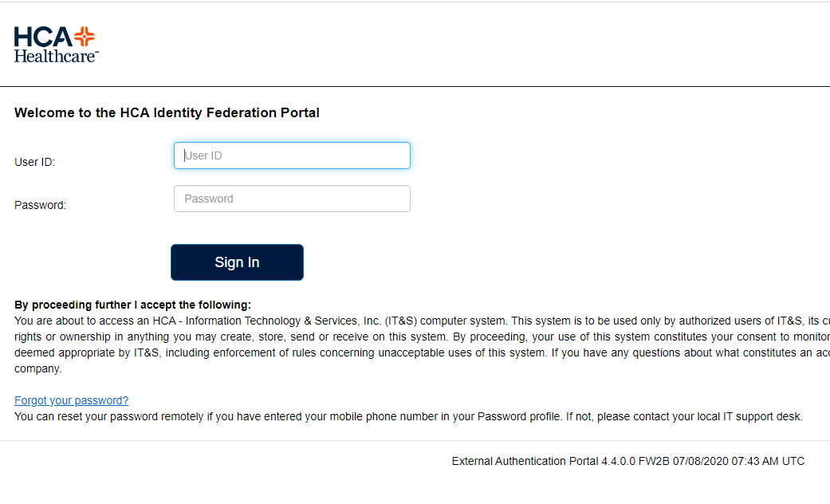
Task: Click the External Authentication Portal version text
Action: pyautogui.click(x=544, y=461)
